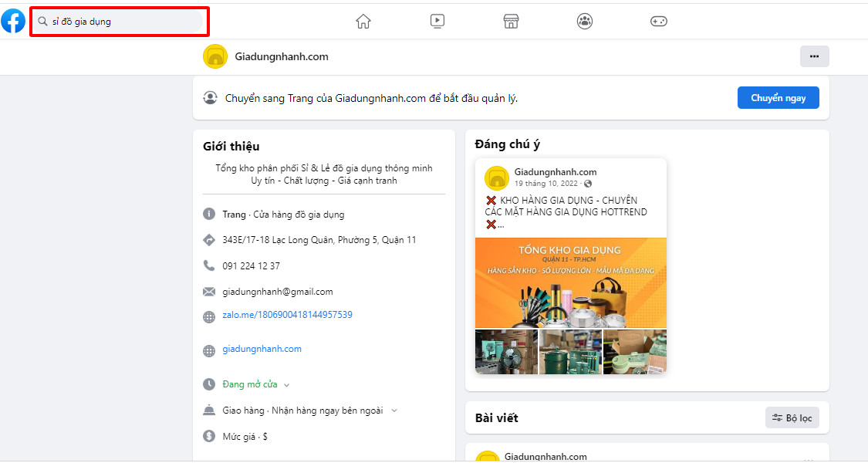Click the Mức giá · $ price range text
The height and width of the screenshot is (463, 868).
click(245, 437)
